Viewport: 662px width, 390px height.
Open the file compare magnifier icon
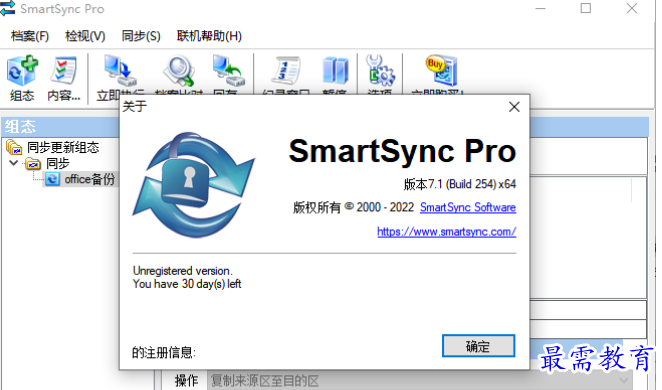click(x=179, y=71)
